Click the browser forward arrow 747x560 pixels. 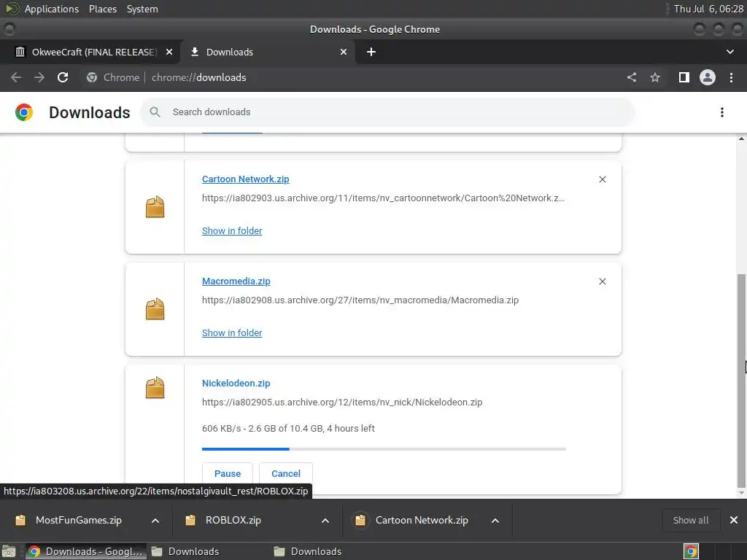point(39,77)
